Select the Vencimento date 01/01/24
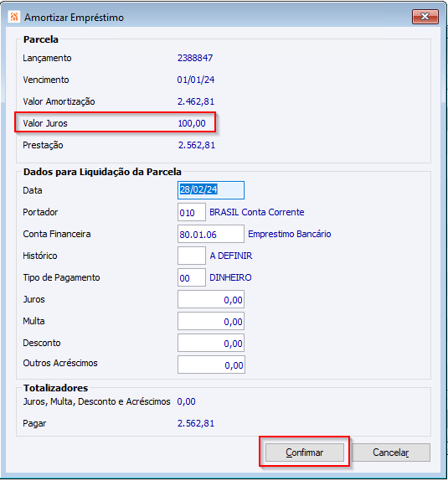Viewport: 448px width, 481px height. click(x=196, y=80)
